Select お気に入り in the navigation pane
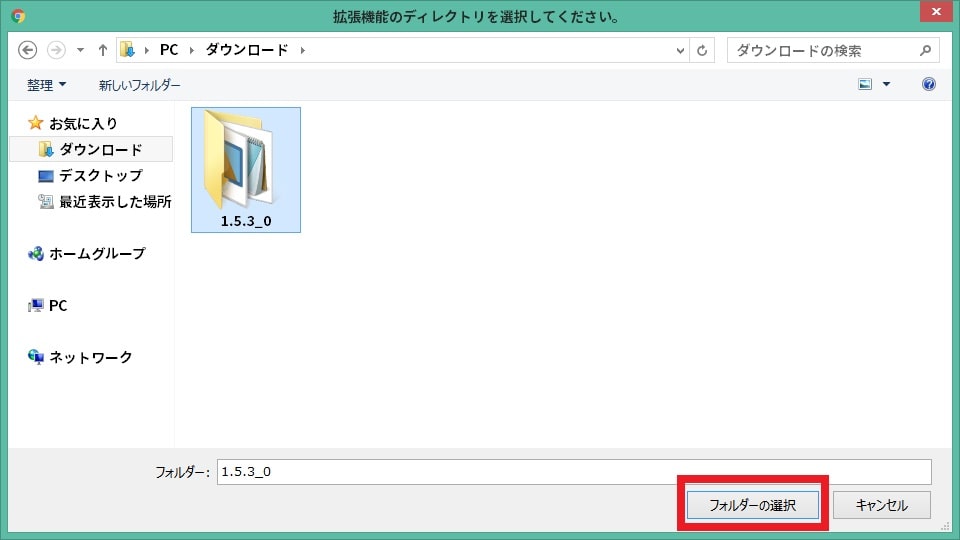960x540 pixels. pyautogui.click(x=83, y=123)
